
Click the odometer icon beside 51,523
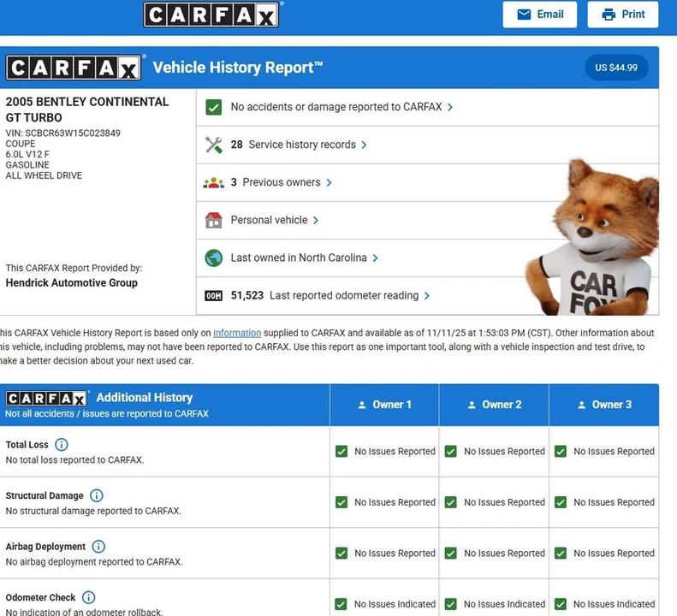pos(213,296)
